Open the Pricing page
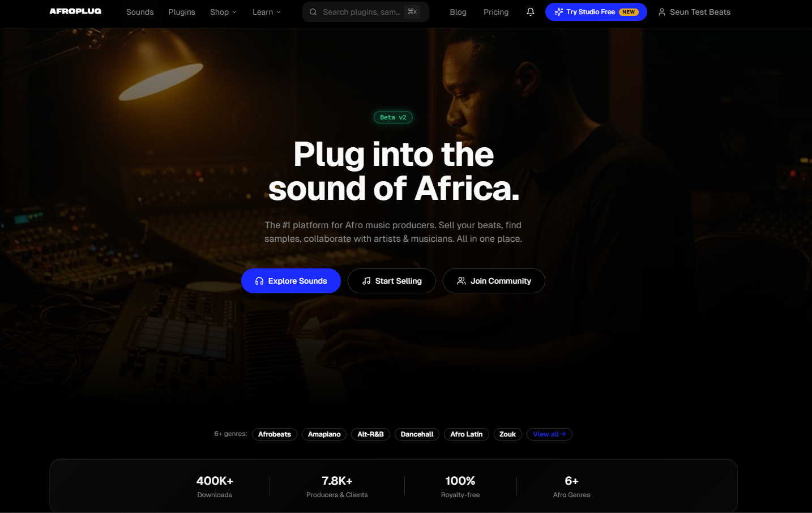The height and width of the screenshot is (513, 812). (496, 12)
